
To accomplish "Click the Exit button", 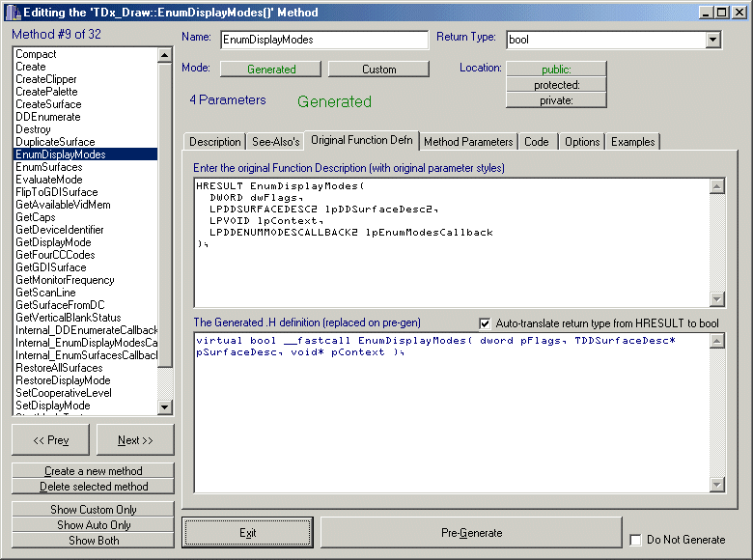I will 247,533.
